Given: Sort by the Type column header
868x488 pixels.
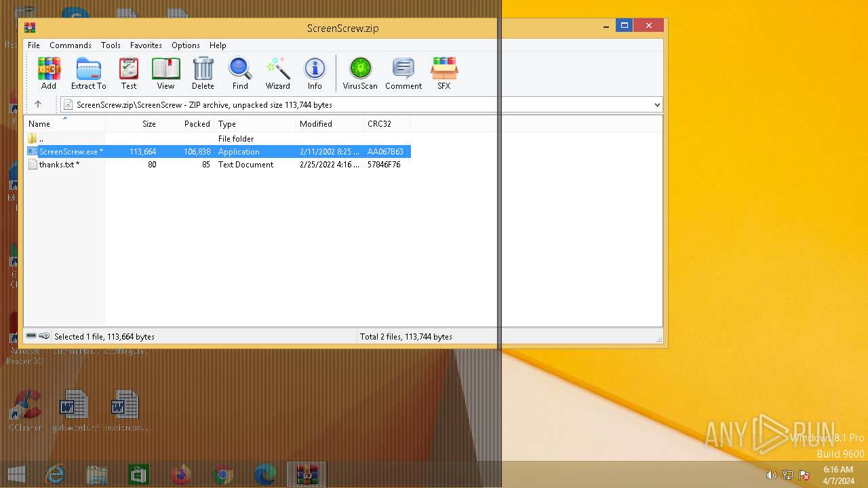Looking at the screenshot, I should coord(255,124).
